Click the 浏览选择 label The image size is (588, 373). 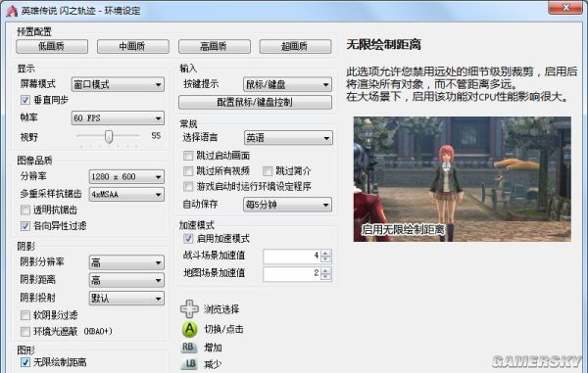tap(221, 309)
